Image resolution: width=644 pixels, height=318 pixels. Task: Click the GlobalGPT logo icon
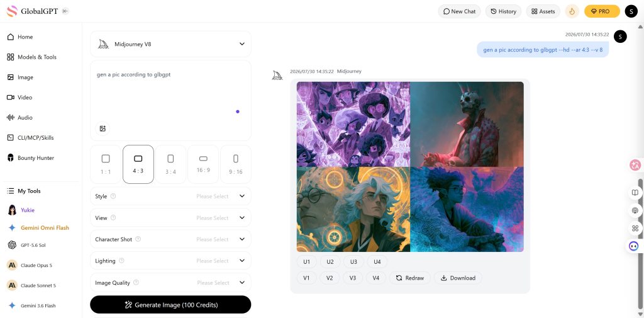coord(12,11)
